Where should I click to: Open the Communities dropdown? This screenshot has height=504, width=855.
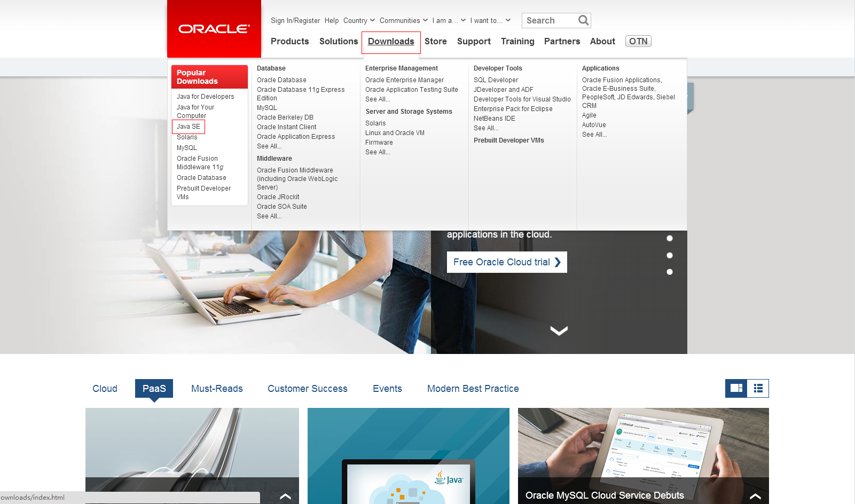[404, 20]
